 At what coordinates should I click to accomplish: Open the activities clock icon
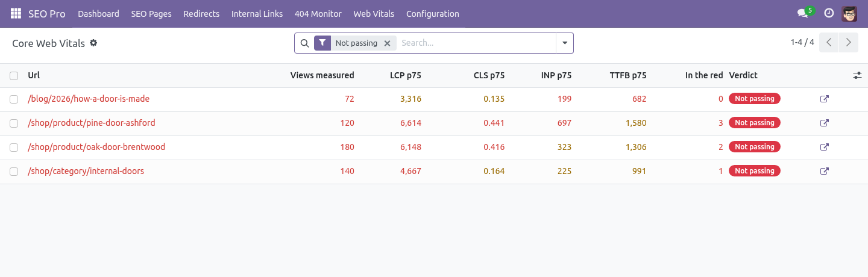829,13
